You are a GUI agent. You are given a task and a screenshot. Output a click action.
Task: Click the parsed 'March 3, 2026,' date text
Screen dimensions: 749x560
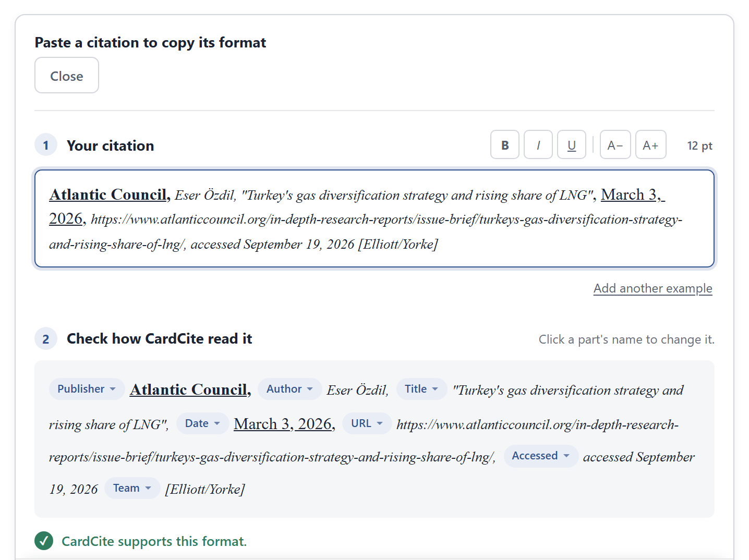click(284, 424)
